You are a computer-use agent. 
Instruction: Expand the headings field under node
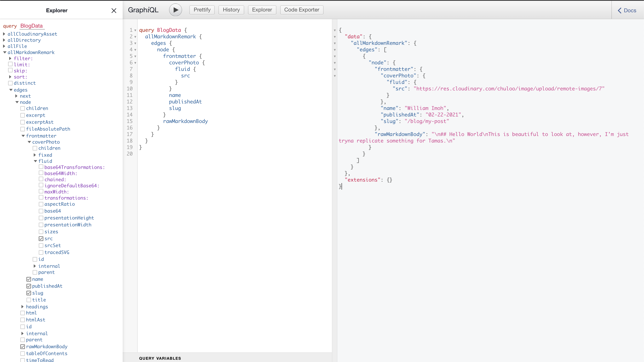click(x=22, y=306)
